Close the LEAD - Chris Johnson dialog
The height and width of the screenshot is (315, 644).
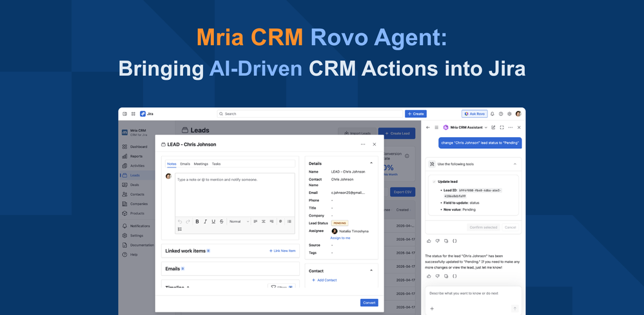(374, 144)
